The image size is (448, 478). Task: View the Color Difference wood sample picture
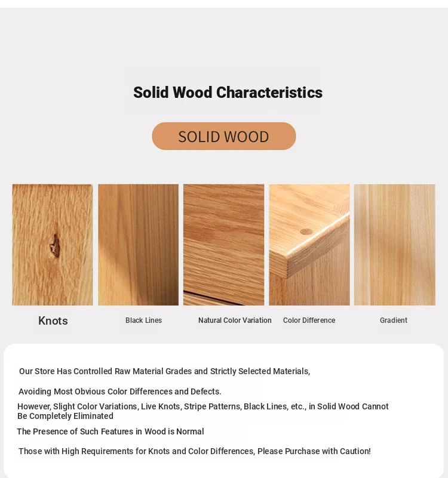click(309, 245)
